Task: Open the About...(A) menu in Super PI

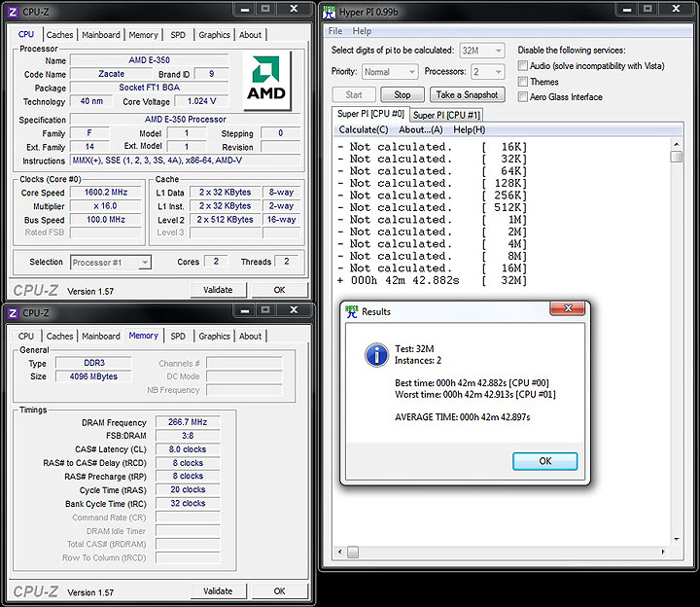Action: (421, 129)
